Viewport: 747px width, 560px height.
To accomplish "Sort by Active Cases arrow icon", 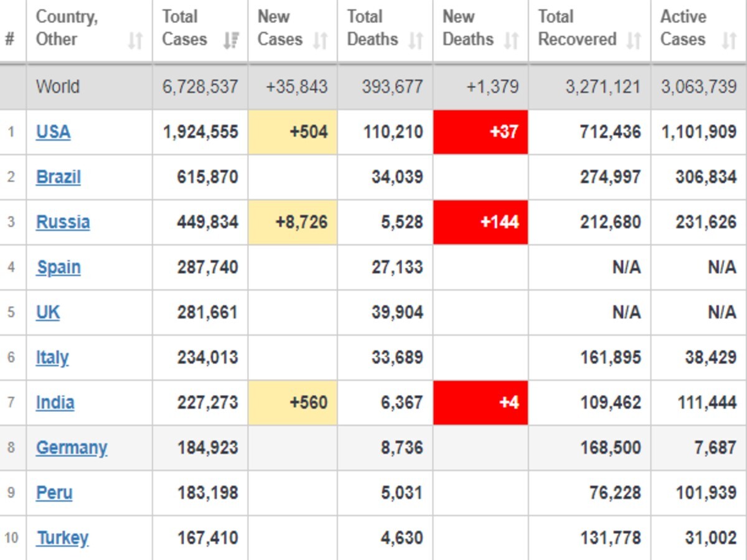I will [729, 41].
